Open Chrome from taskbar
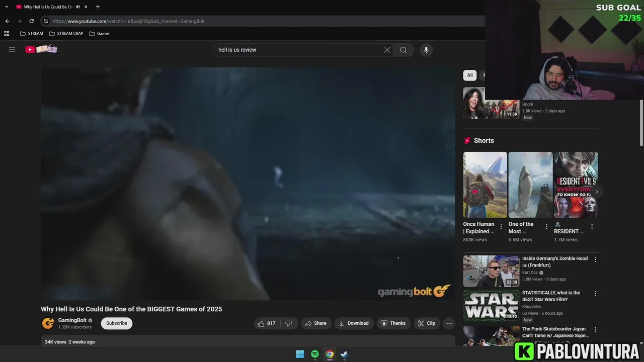The image size is (644, 362). 330,354
